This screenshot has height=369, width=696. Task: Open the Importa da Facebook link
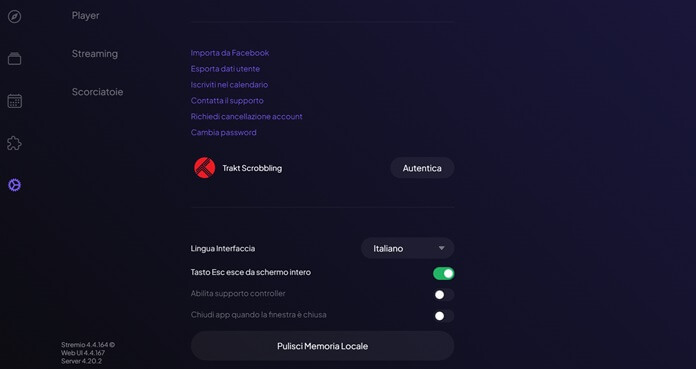(230, 53)
